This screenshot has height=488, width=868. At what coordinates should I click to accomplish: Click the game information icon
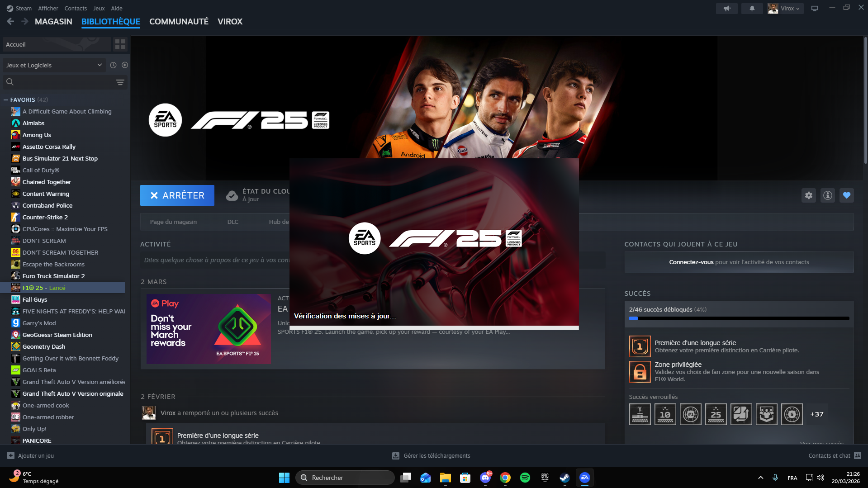click(x=827, y=195)
